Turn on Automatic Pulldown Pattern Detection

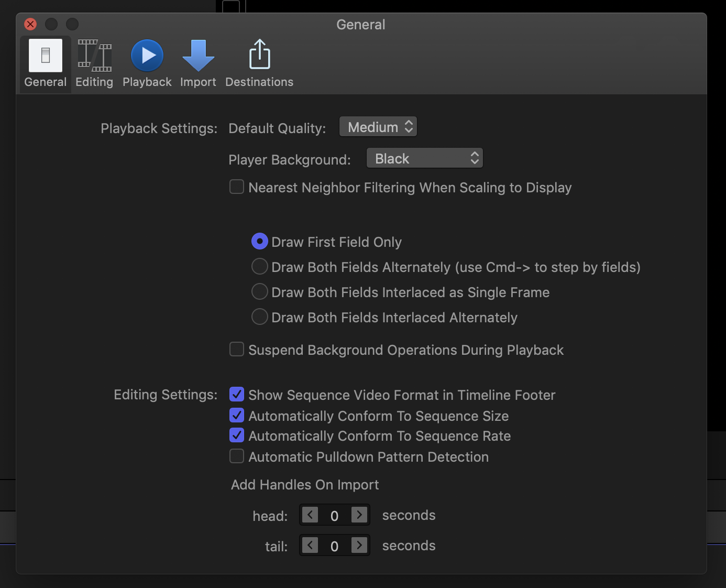(x=237, y=456)
